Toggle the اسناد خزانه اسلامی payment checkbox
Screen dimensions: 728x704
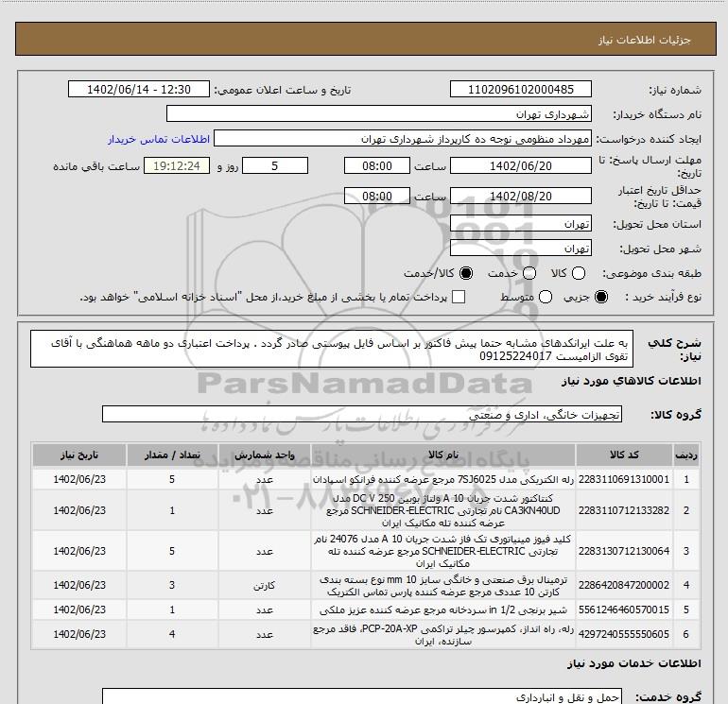click(x=459, y=297)
